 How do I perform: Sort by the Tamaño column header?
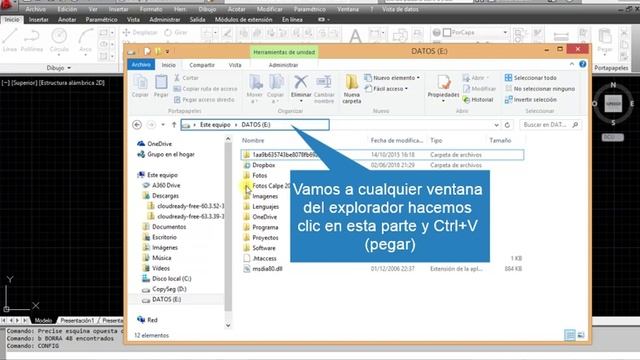click(x=500, y=140)
